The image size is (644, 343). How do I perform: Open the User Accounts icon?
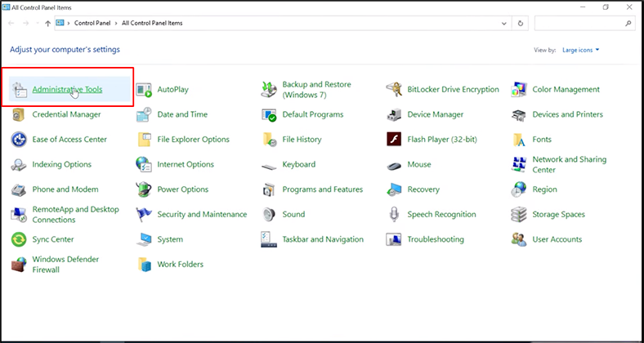519,239
